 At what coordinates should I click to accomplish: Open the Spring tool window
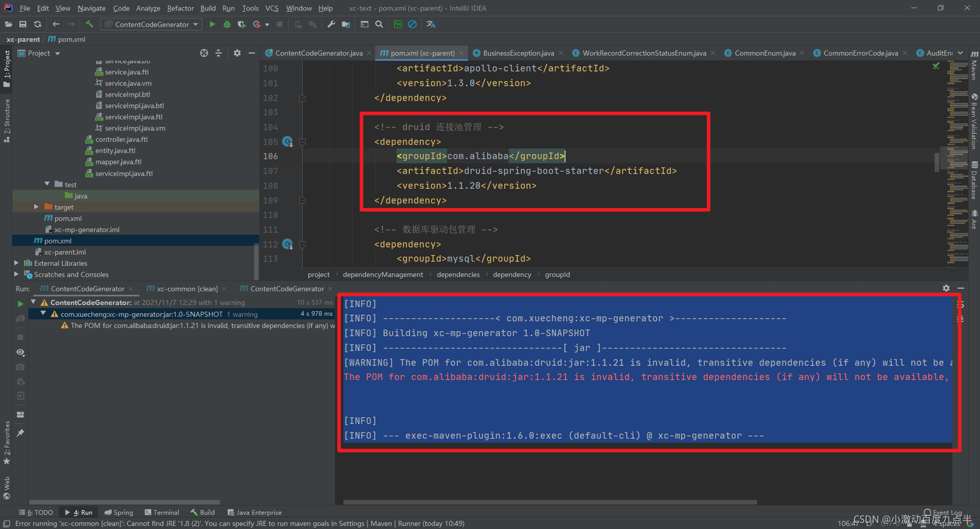click(x=118, y=512)
